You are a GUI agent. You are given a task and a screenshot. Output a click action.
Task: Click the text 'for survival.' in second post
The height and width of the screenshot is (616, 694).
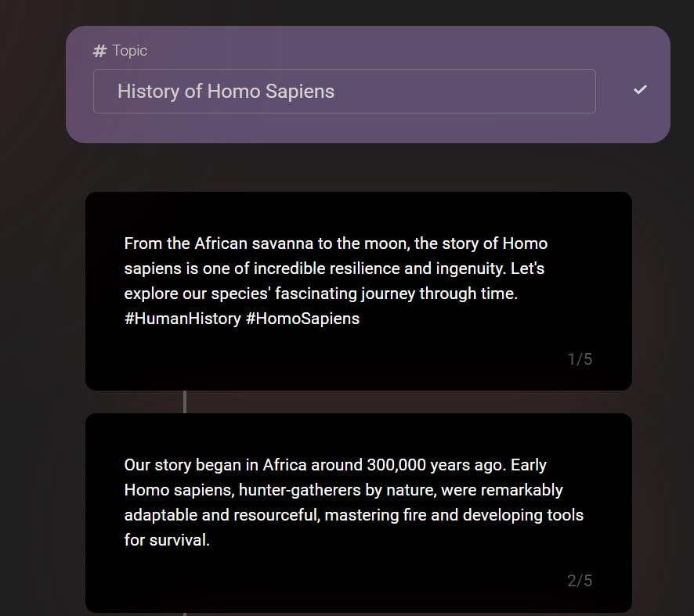(167, 540)
